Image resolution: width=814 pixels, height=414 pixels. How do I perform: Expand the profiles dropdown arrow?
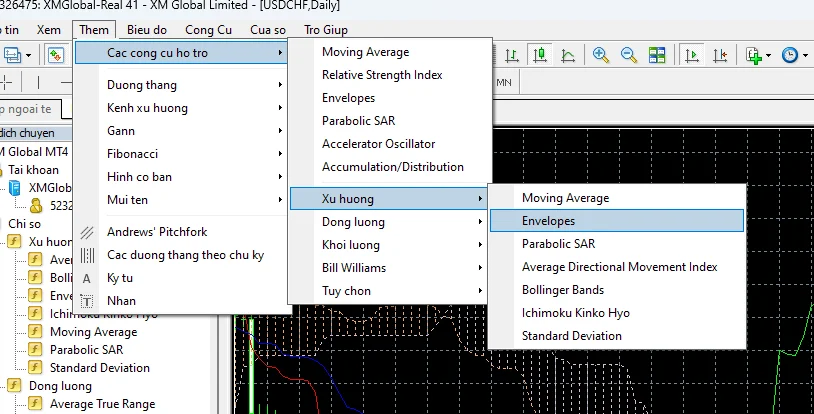[x=28, y=55]
